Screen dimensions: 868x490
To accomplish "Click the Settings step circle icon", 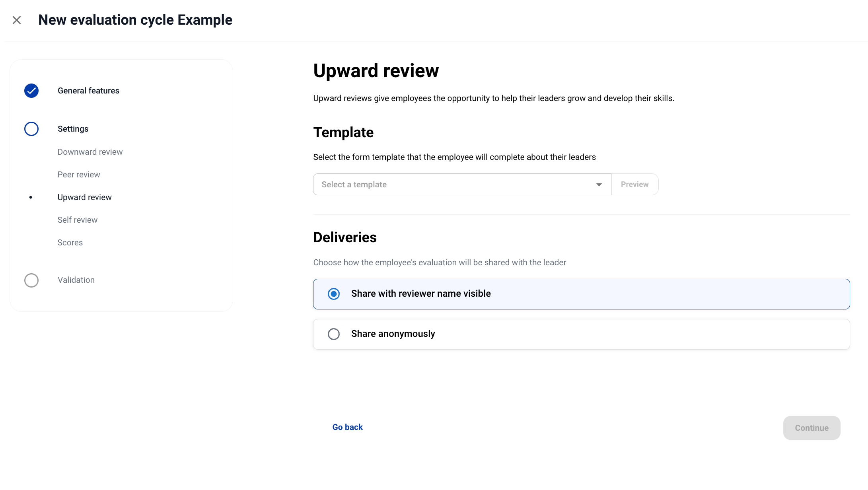I will [31, 129].
